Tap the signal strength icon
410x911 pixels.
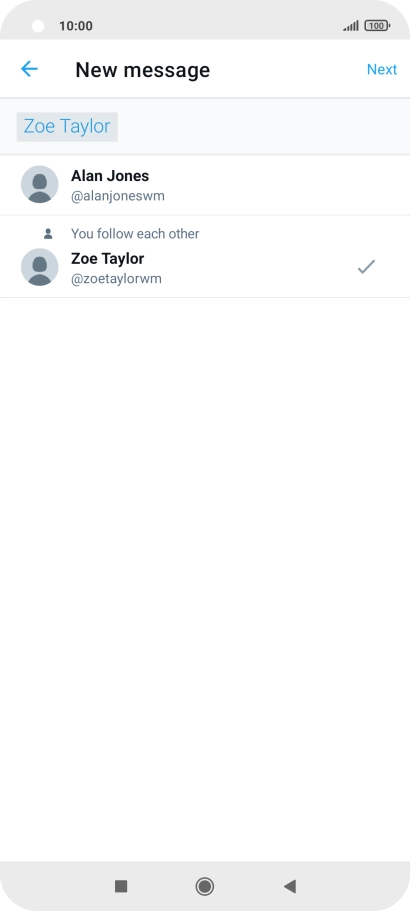coord(351,26)
